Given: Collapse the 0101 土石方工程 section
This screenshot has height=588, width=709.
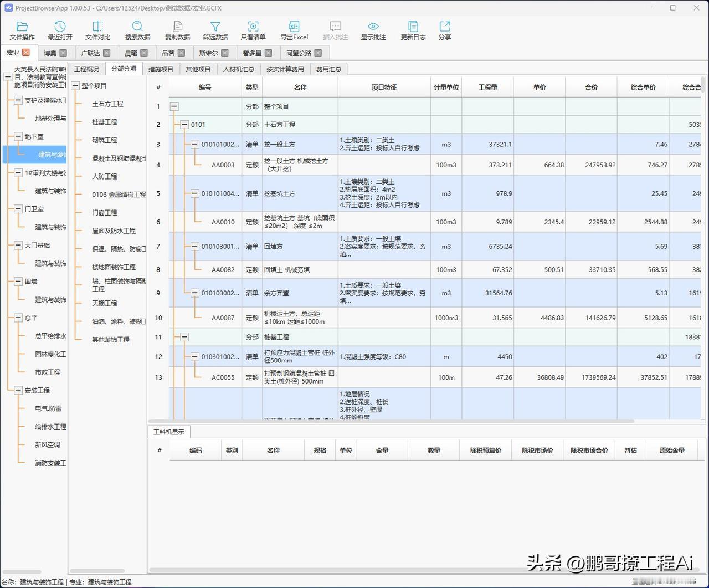Looking at the screenshot, I should tap(184, 124).
